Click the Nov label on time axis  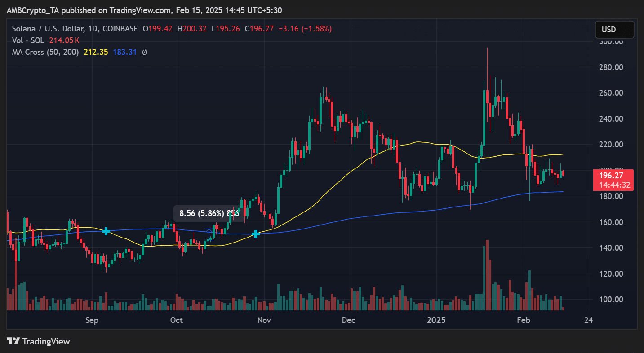(x=264, y=320)
